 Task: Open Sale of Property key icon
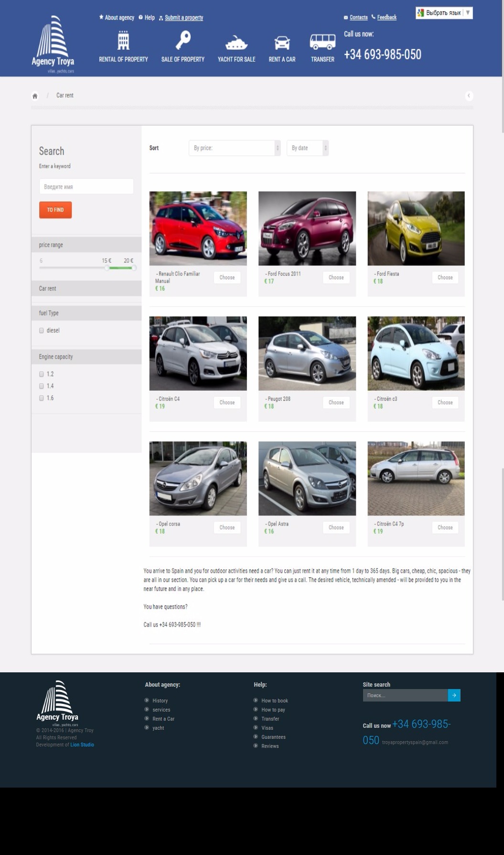click(182, 40)
